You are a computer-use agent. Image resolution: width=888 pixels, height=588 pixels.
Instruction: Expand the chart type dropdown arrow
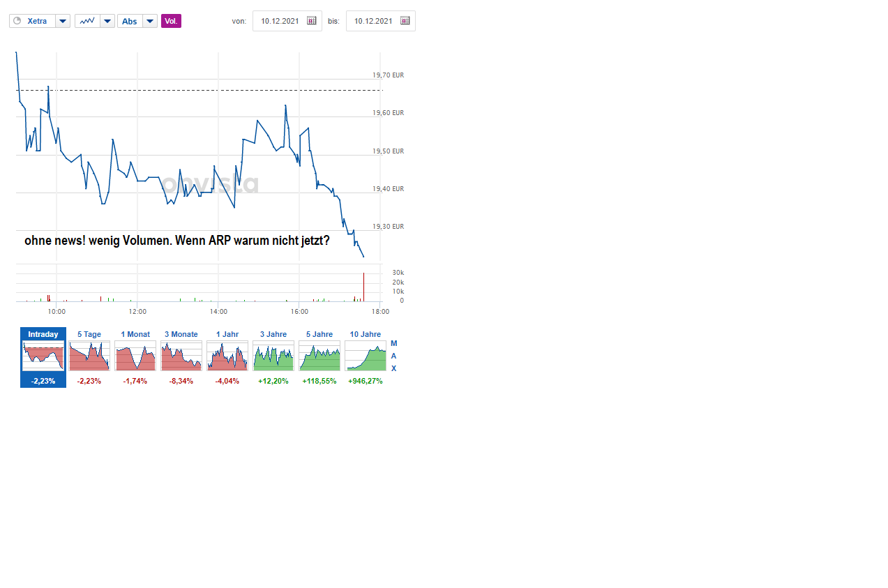[108, 21]
